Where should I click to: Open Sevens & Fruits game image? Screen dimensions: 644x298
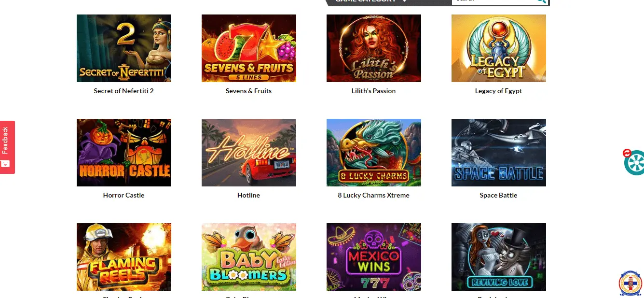tap(249, 48)
